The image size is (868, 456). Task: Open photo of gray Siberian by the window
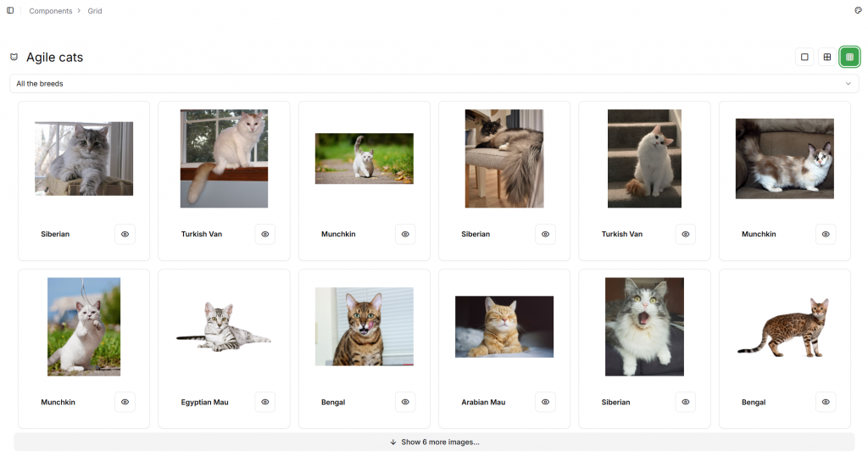(x=84, y=158)
